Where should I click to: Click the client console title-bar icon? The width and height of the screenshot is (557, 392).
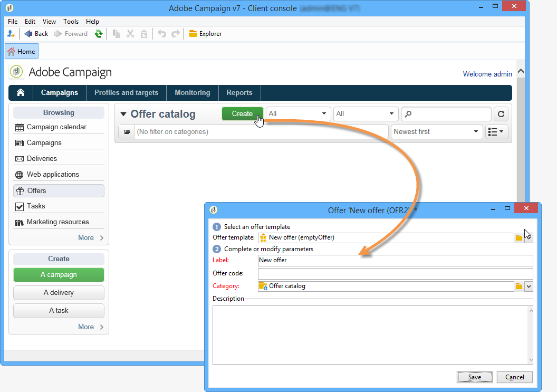point(9,7)
